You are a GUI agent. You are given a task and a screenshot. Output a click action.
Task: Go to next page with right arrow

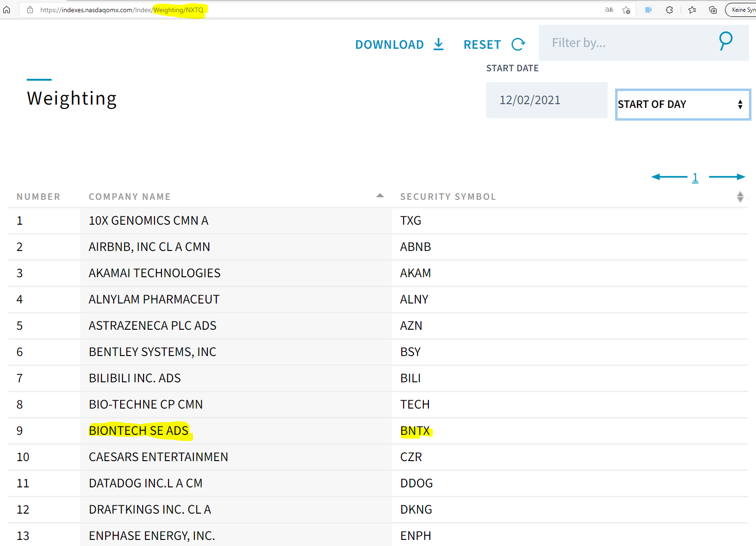(x=727, y=177)
